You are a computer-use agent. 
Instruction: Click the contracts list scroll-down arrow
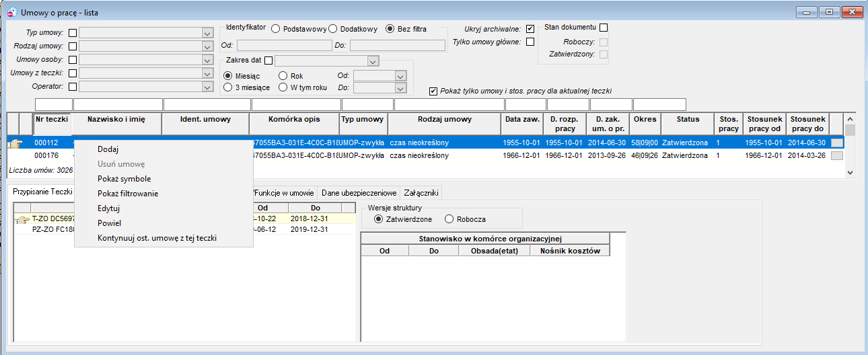point(851,172)
